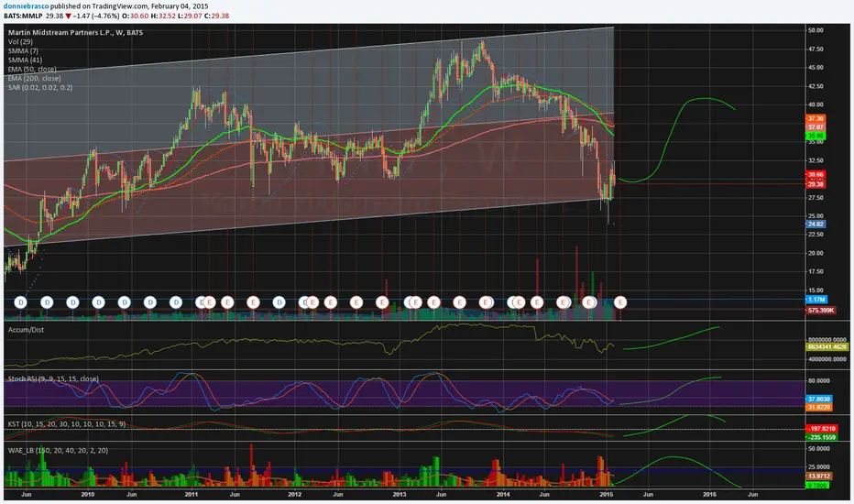Click the 29.38 last price tag
The height and width of the screenshot is (504, 854).
(816, 184)
